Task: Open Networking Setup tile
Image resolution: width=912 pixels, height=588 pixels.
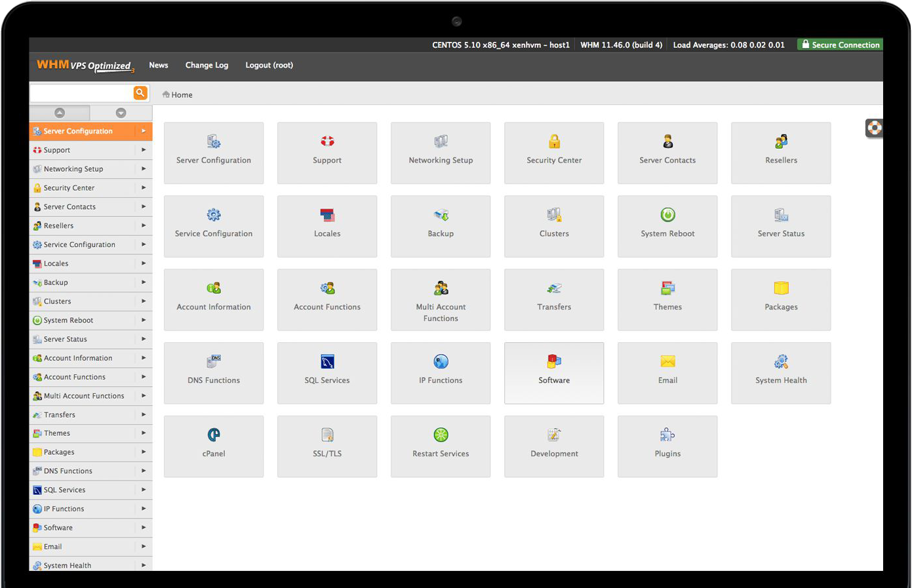Action: click(x=441, y=153)
